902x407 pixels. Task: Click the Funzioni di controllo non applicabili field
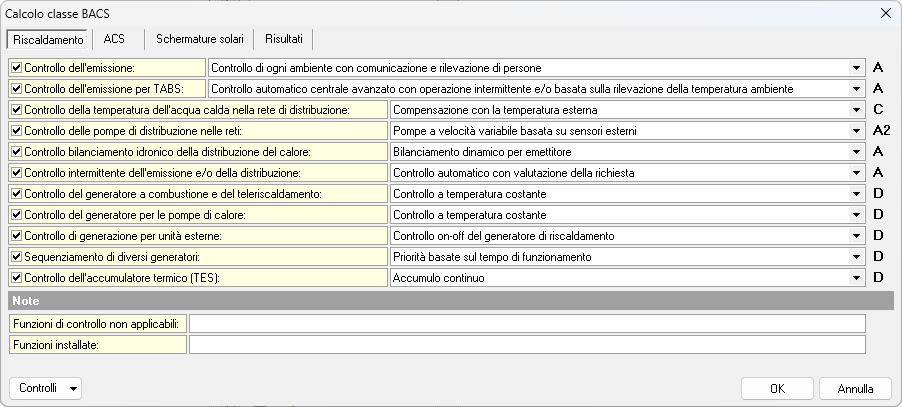526,323
